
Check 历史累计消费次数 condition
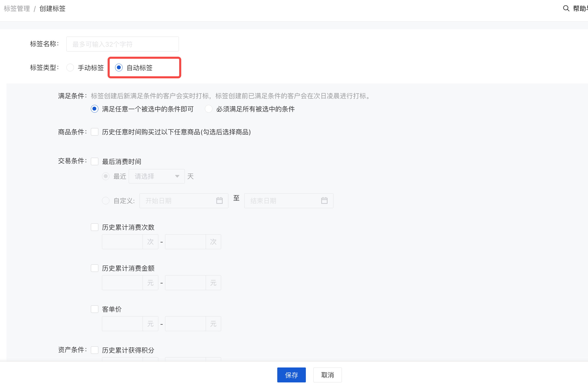[x=94, y=227]
